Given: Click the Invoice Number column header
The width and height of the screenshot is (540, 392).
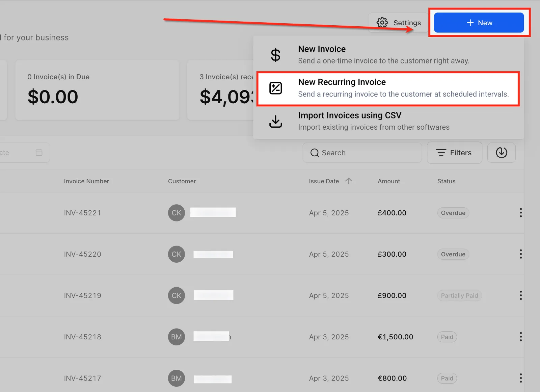Looking at the screenshot, I should [86, 181].
